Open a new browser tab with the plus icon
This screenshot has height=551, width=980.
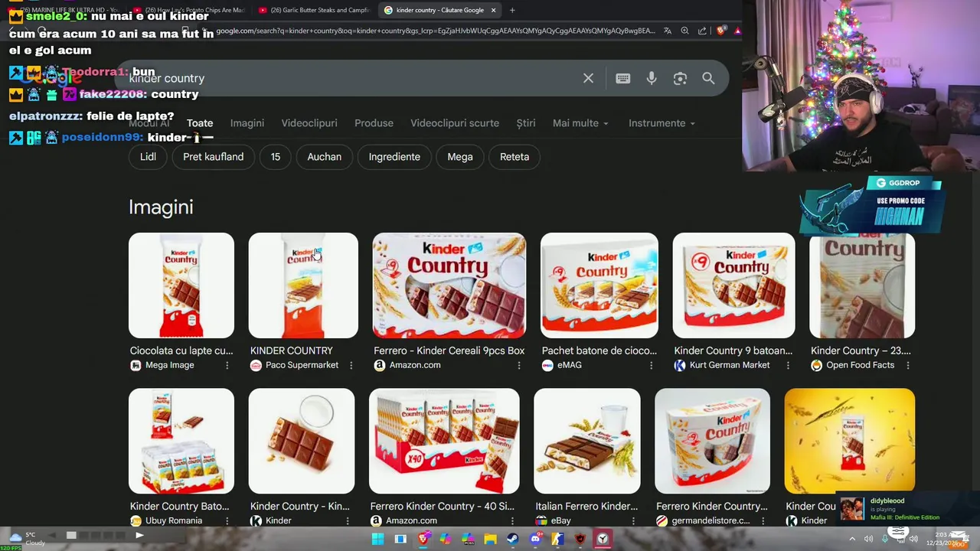512,10
